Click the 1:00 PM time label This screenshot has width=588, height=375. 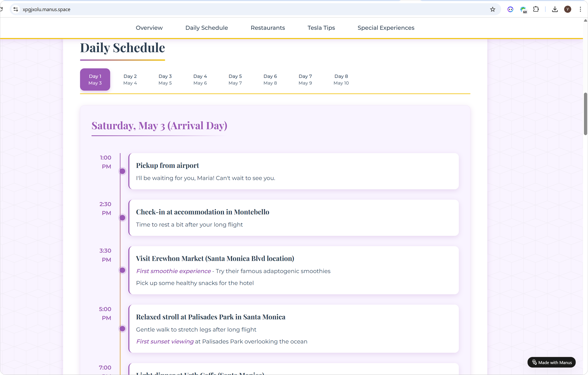[106, 162]
